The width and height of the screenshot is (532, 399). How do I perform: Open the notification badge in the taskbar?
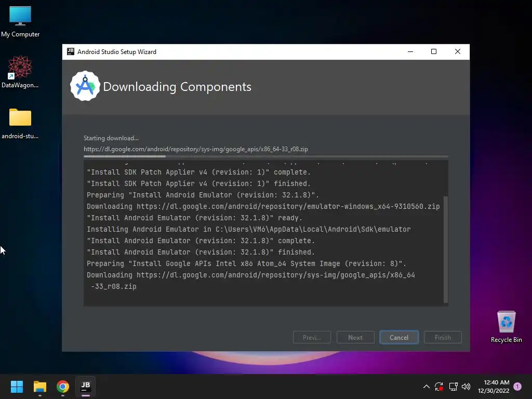click(517, 387)
